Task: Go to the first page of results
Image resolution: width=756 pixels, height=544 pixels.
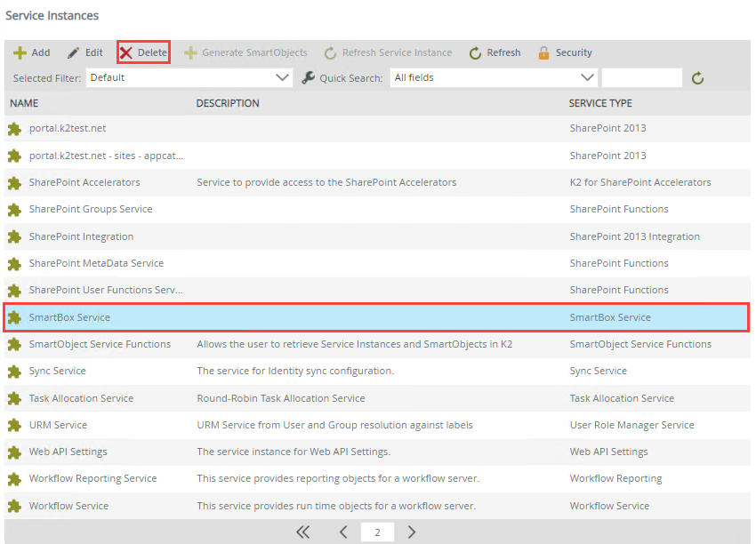Action: coord(302,532)
